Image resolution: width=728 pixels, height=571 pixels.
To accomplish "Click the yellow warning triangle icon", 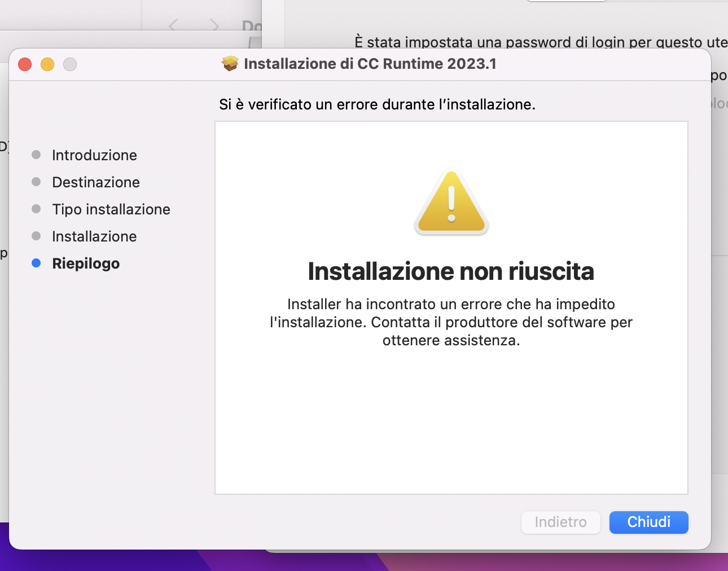I will pos(451,202).
